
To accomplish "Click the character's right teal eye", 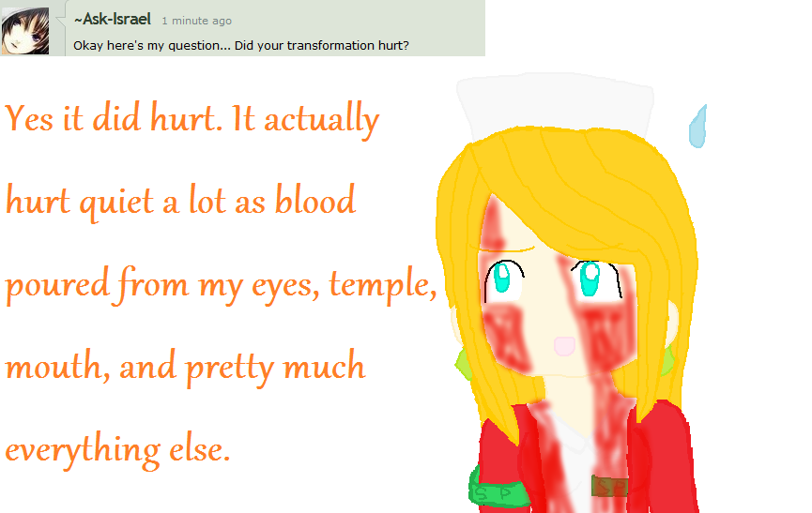I will (590, 279).
